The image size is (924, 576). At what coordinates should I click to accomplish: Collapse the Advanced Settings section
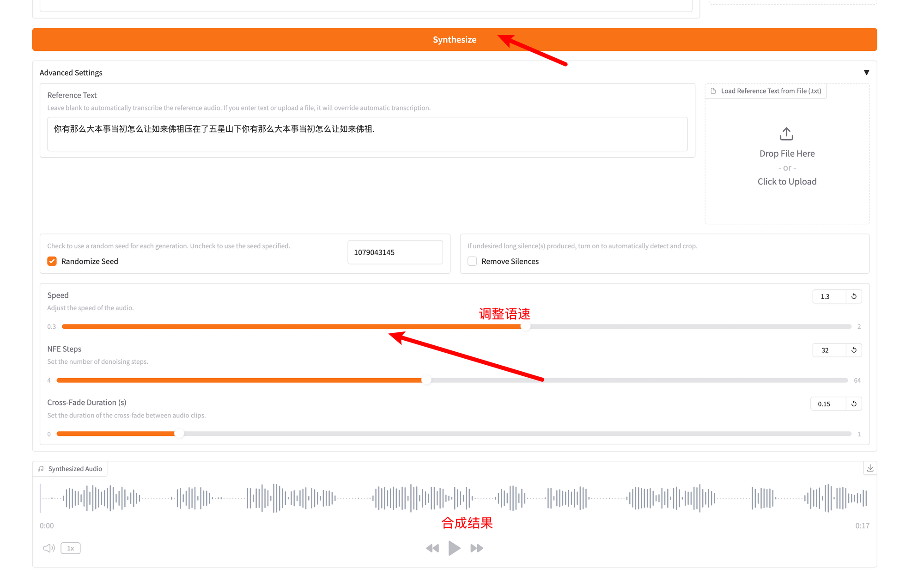[866, 73]
